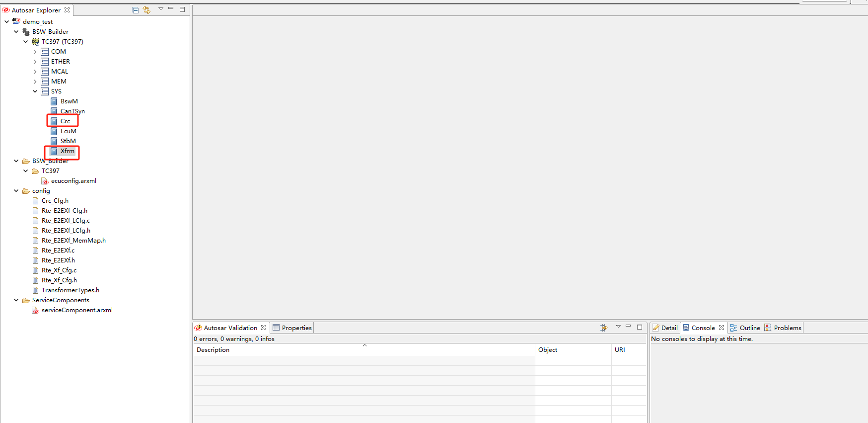868x423 pixels.
Task: Click the ecuconfig.arxml file icon
Action: (x=45, y=181)
